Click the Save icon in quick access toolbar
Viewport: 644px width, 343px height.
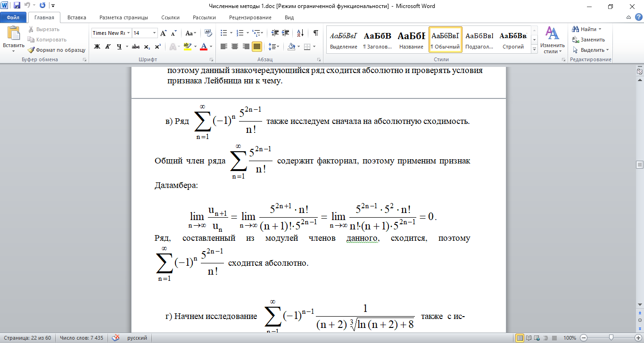pyautogui.click(x=17, y=6)
